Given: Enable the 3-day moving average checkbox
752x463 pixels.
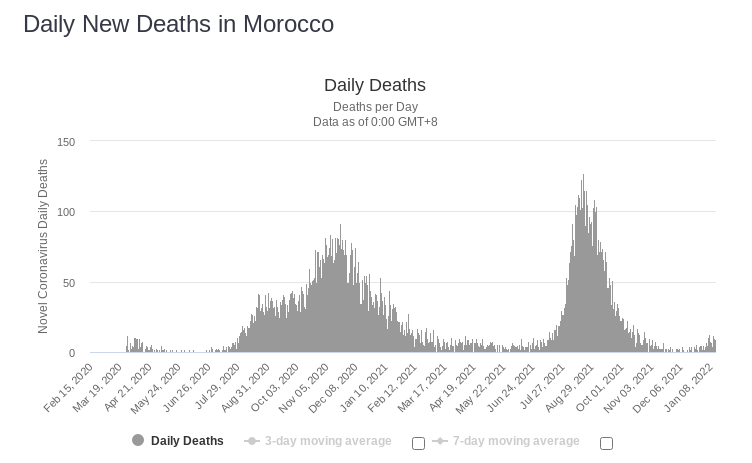Looking at the screenshot, I should click(x=418, y=443).
